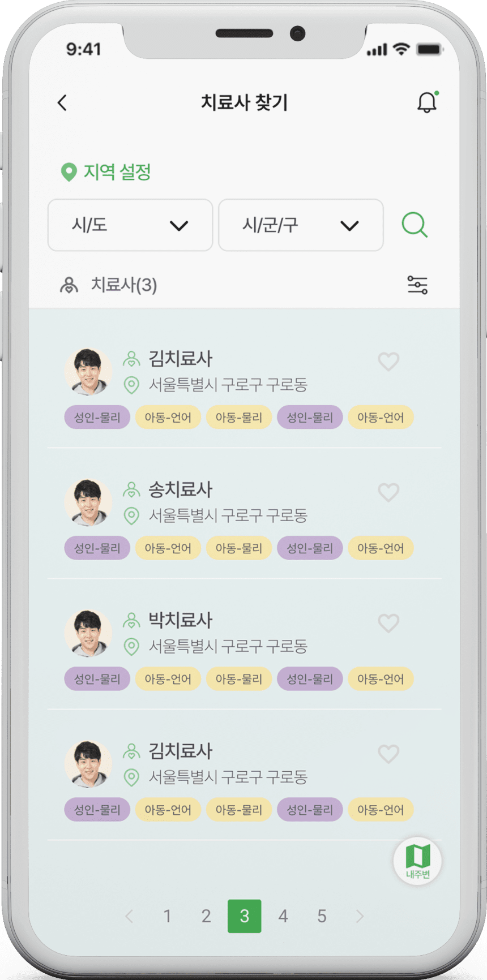Toggle the heart on the first 김치료사
The image size is (487, 980).
[x=388, y=362]
